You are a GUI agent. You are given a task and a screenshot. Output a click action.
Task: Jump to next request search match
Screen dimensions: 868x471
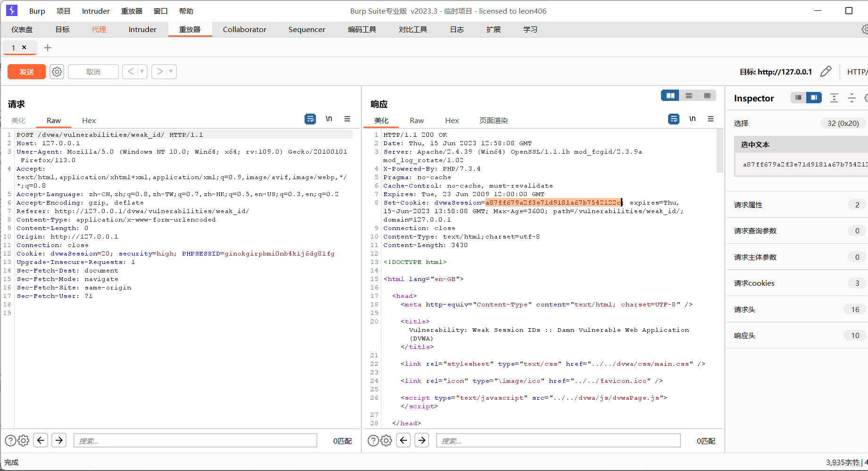(59, 440)
